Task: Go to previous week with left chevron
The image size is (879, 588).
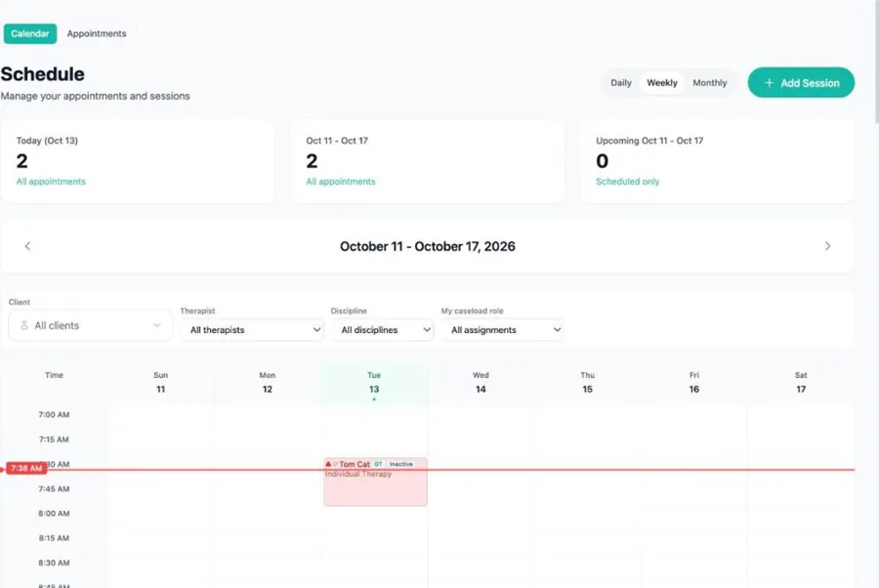Action: tap(27, 246)
